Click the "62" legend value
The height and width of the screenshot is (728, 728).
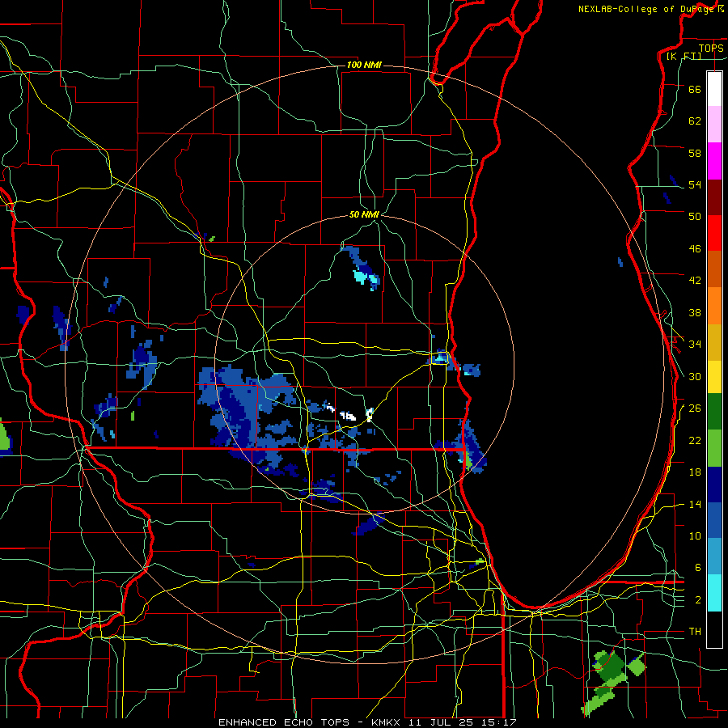click(695, 121)
